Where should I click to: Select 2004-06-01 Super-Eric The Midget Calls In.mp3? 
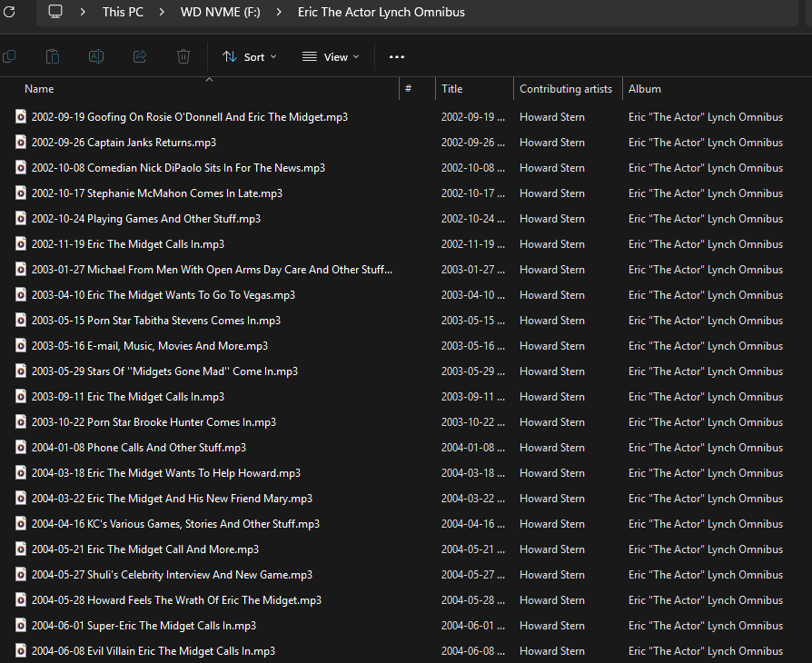[x=144, y=625]
